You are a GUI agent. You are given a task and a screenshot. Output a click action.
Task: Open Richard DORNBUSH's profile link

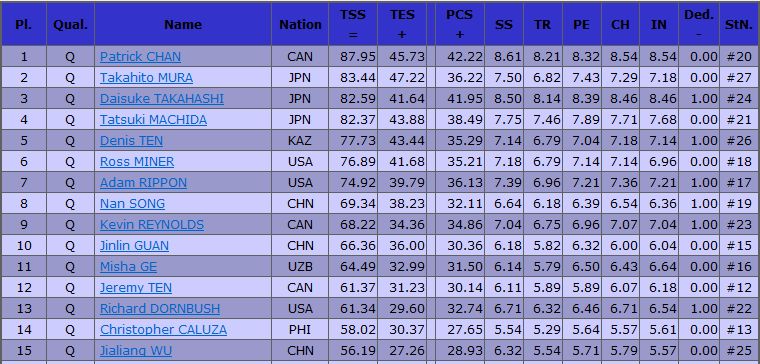coord(160,309)
